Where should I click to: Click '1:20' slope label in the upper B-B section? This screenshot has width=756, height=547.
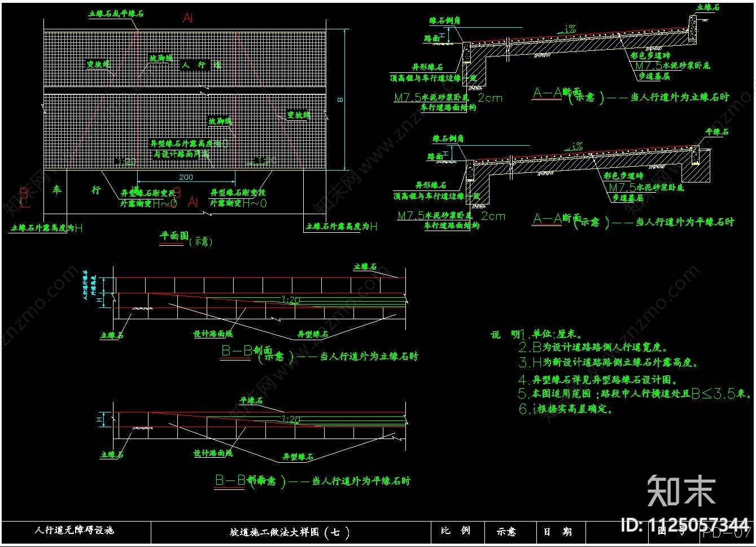coord(290,300)
